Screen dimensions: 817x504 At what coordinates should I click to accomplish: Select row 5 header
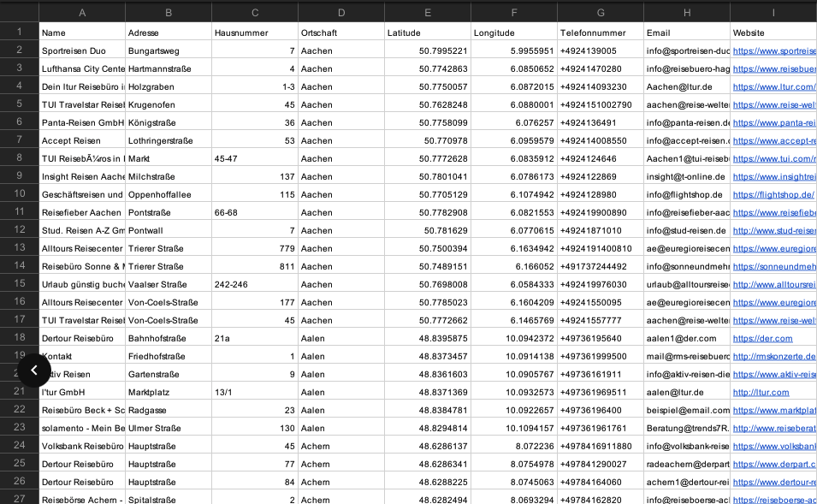pos(20,104)
